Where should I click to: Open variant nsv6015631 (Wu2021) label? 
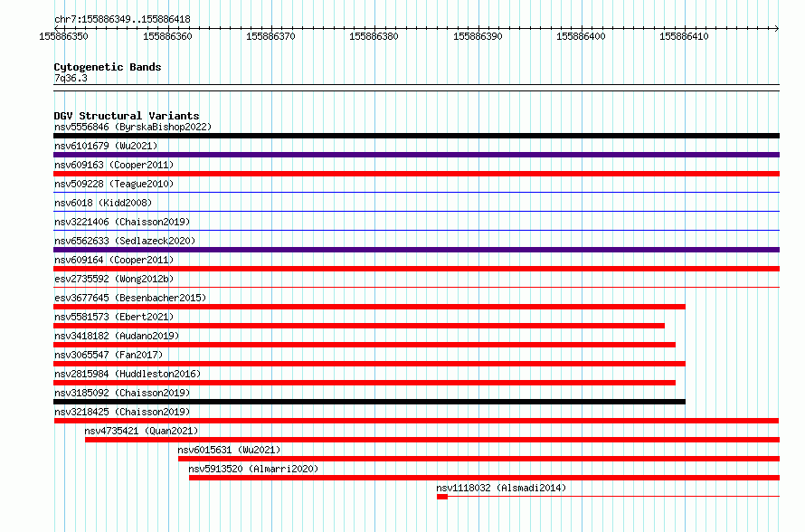point(229,450)
